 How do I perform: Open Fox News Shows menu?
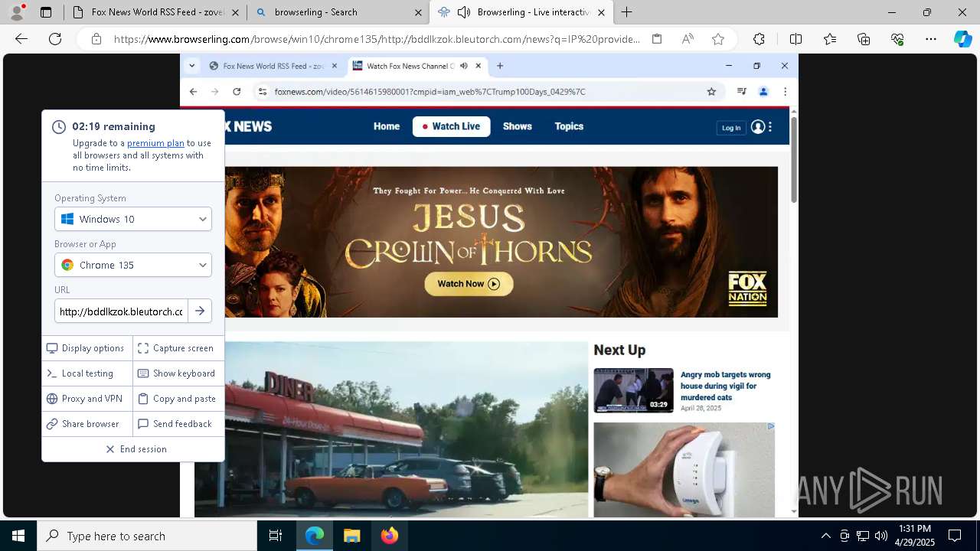pyautogui.click(x=518, y=126)
